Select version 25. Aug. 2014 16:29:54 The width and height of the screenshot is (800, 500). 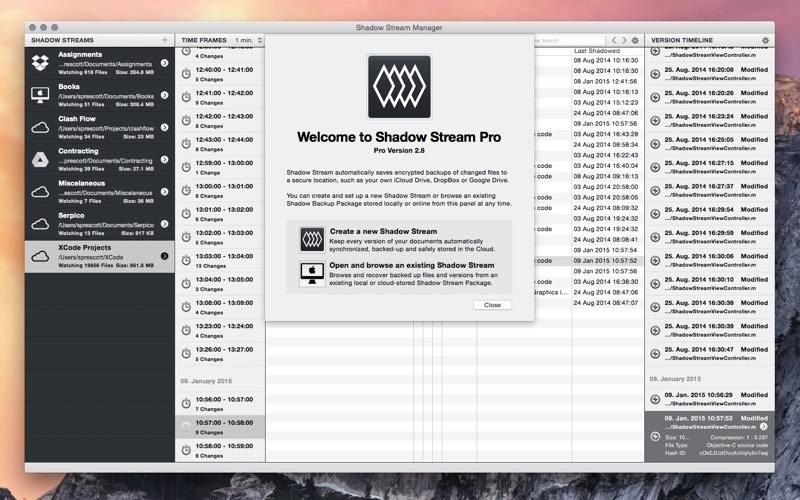coord(710,214)
